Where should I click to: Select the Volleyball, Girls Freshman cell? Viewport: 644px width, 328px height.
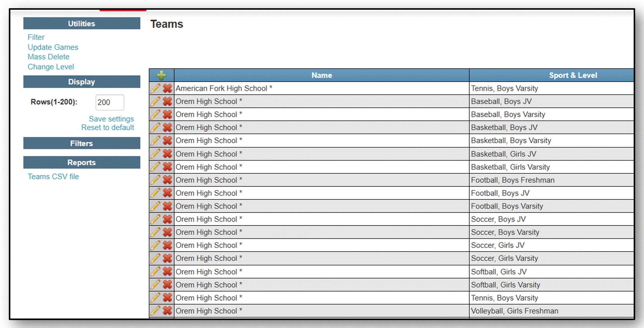coord(552,311)
